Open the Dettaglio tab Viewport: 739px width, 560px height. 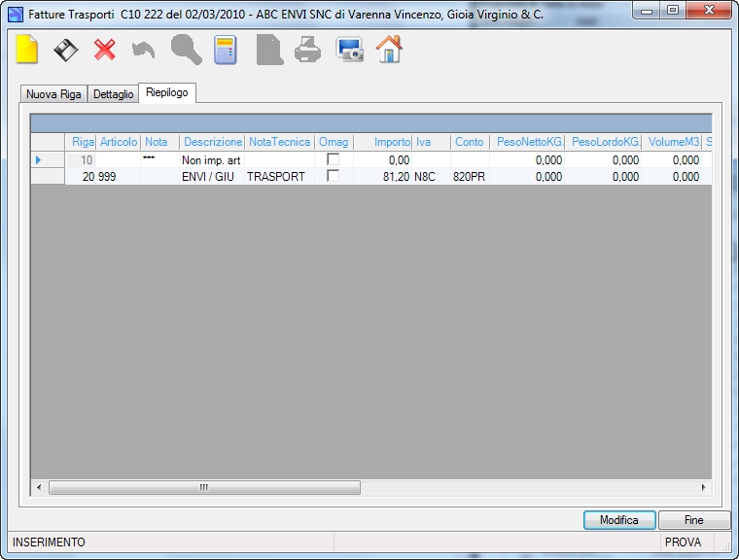[x=113, y=94]
